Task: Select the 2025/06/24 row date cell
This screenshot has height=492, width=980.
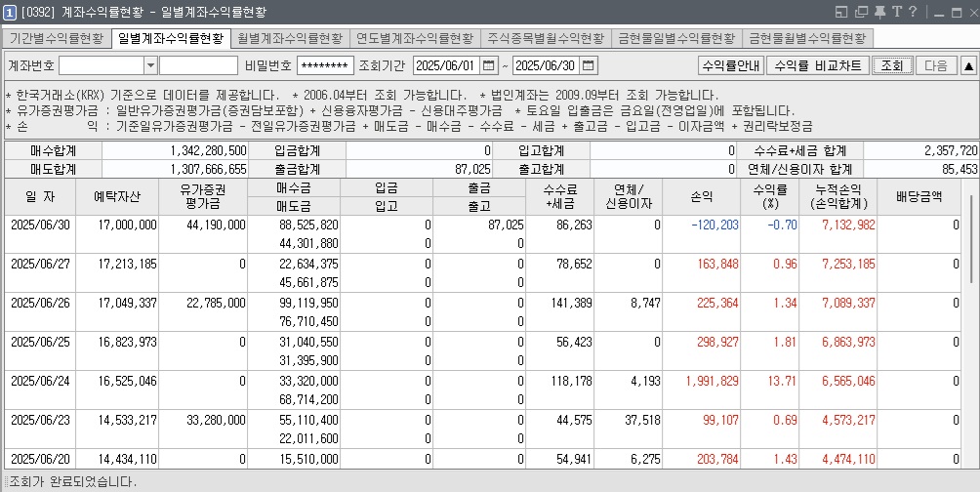Action: (41, 380)
